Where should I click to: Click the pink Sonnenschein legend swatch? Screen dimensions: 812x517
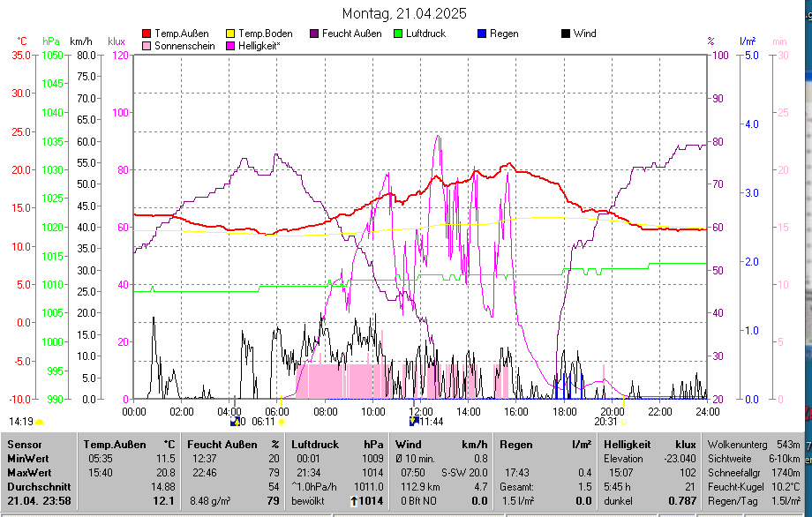click(147, 46)
